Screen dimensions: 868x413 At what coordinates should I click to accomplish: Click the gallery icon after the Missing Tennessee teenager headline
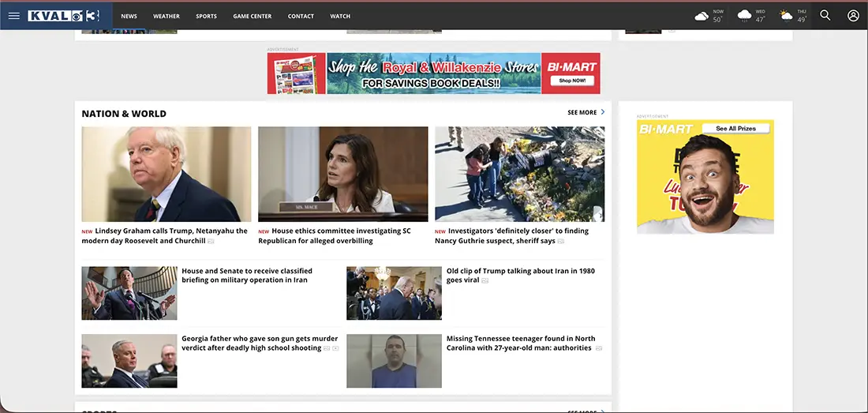click(x=598, y=348)
